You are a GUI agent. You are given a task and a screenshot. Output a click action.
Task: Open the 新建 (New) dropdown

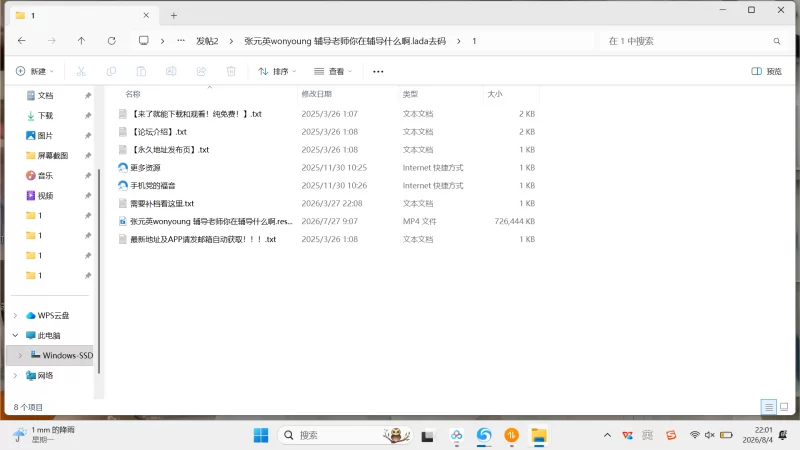coord(35,71)
